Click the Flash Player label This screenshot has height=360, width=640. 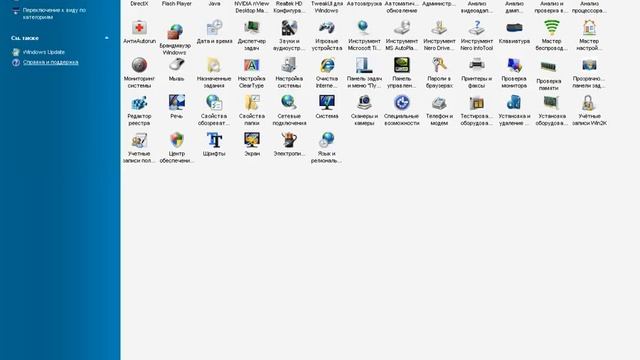(x=176, y=3)
